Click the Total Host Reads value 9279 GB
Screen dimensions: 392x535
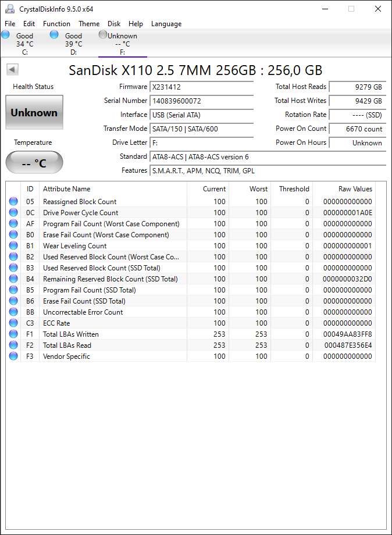(358, 87)
